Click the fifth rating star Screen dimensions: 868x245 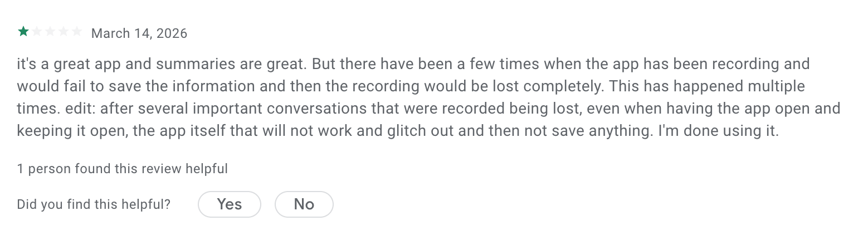[77, 32]
